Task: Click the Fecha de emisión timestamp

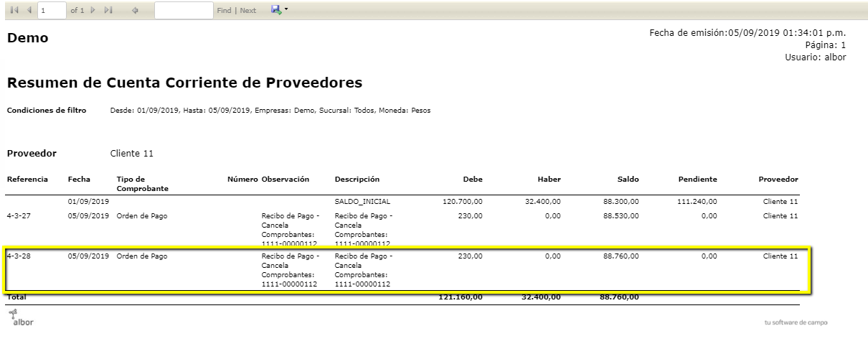Action: pyautogui.click(x=747, y=32)
